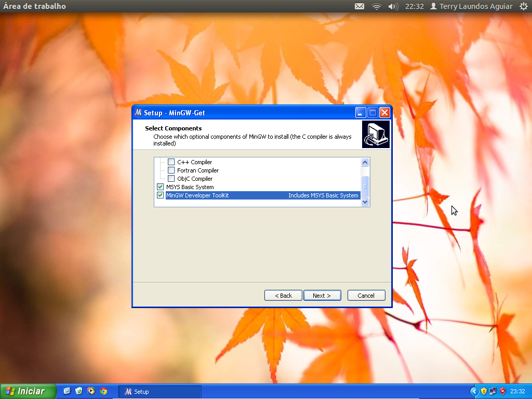Click Next to continue the installation
Screen dimensions: 532x399
tap(322, 296)
